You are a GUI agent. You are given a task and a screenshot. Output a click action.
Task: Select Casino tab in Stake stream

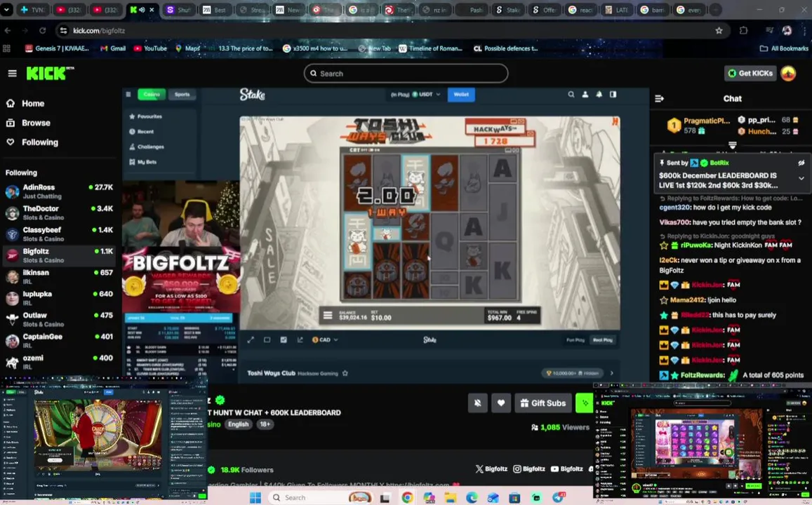[x=151, y=94]
